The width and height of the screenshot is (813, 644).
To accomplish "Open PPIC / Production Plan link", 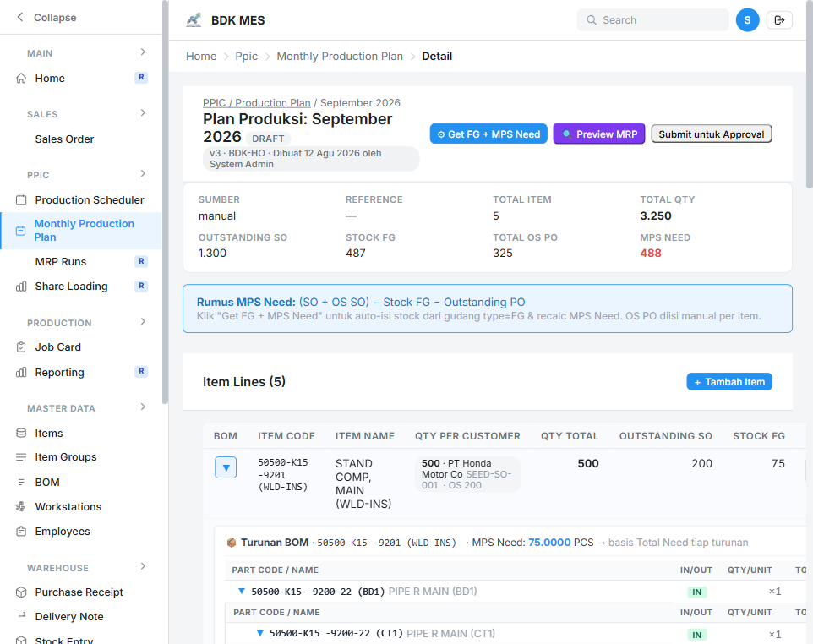I will 257,102.
